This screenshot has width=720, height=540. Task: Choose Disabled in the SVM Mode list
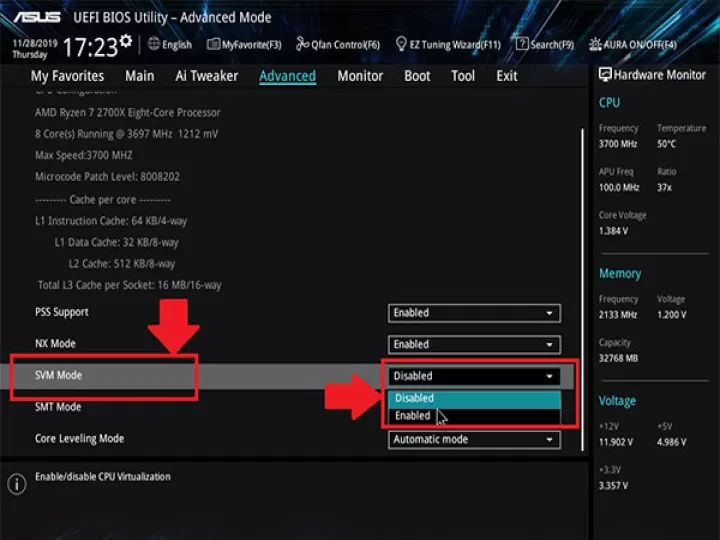[474, 399]
